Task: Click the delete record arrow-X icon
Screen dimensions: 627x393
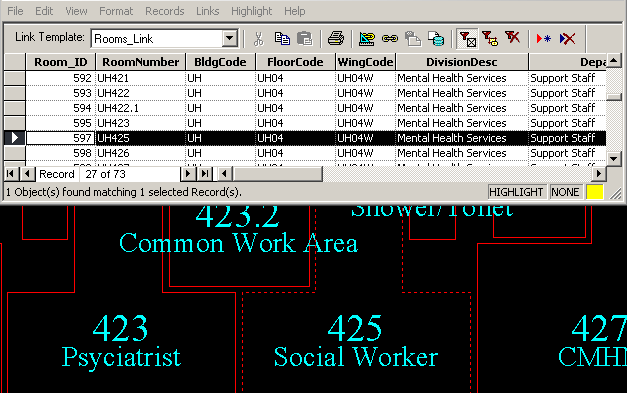Action: 567,39
